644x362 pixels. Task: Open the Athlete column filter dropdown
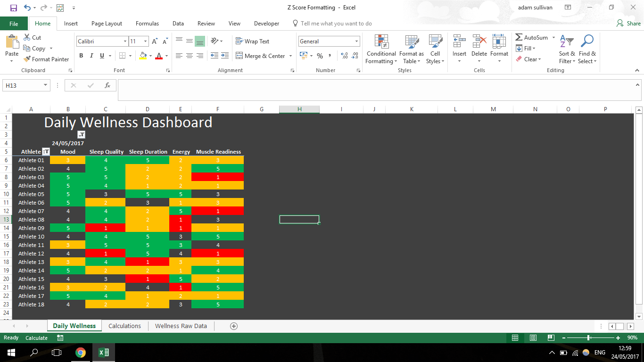point(46,152)
